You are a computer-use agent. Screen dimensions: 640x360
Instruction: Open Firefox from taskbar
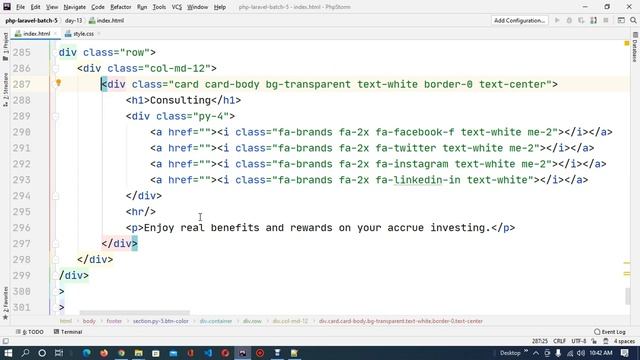click(104, 353)
